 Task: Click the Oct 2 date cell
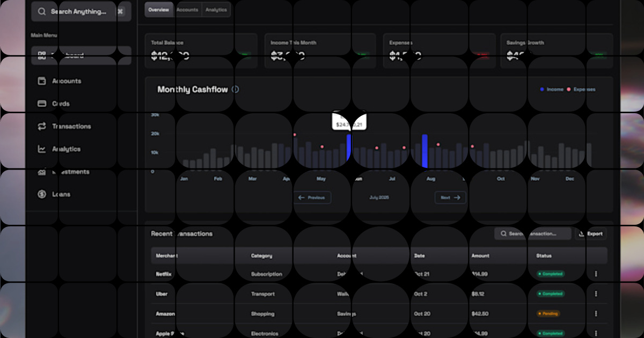coord(420,294)
